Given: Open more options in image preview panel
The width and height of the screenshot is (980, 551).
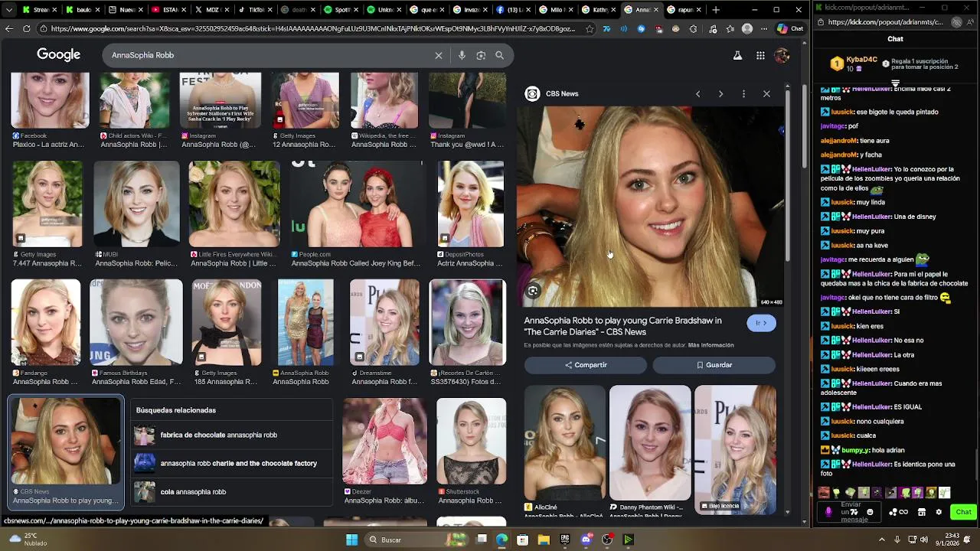Looking at the screenshot, I should coord(743,93).
